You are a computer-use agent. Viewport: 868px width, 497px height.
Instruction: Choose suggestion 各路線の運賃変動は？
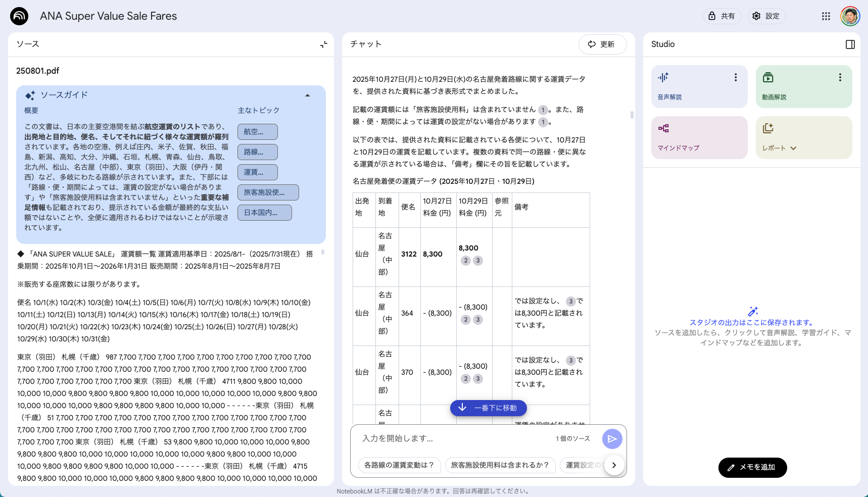[x=399, y=465]
